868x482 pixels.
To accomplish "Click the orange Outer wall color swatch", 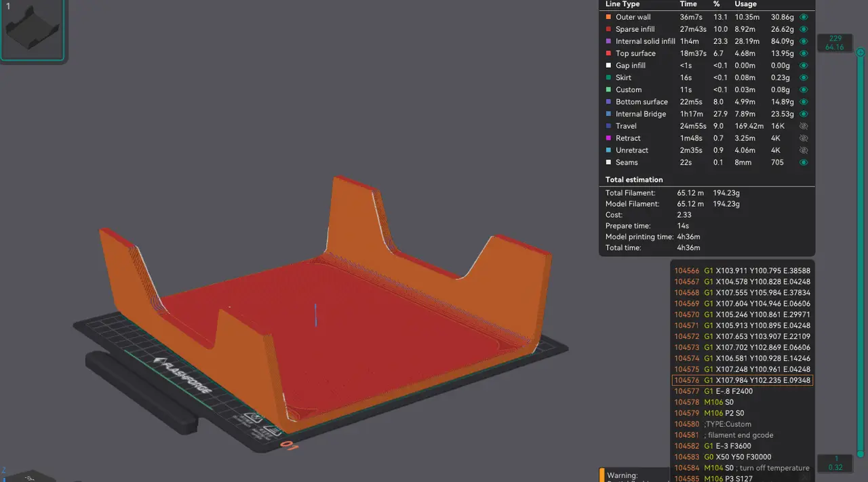I will pos(608,17).
